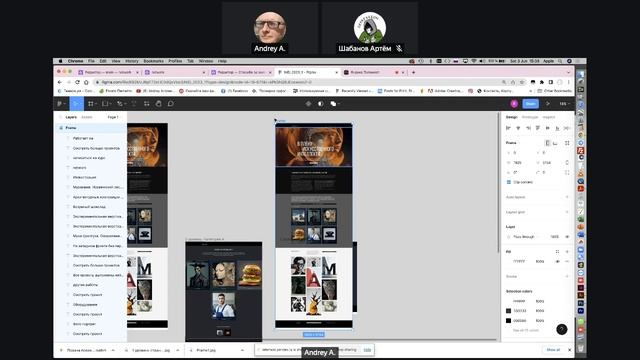Open the Chrome Bookmarks menu

[153, 61]
